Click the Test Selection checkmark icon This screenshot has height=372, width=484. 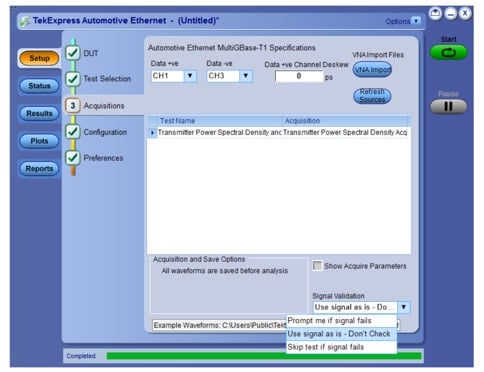click(73, 79)
